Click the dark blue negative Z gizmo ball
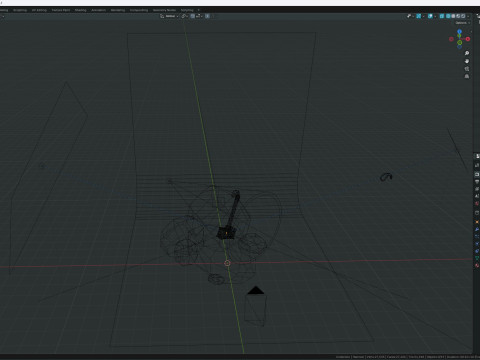480x360 pixels. (x=459, y=47)
